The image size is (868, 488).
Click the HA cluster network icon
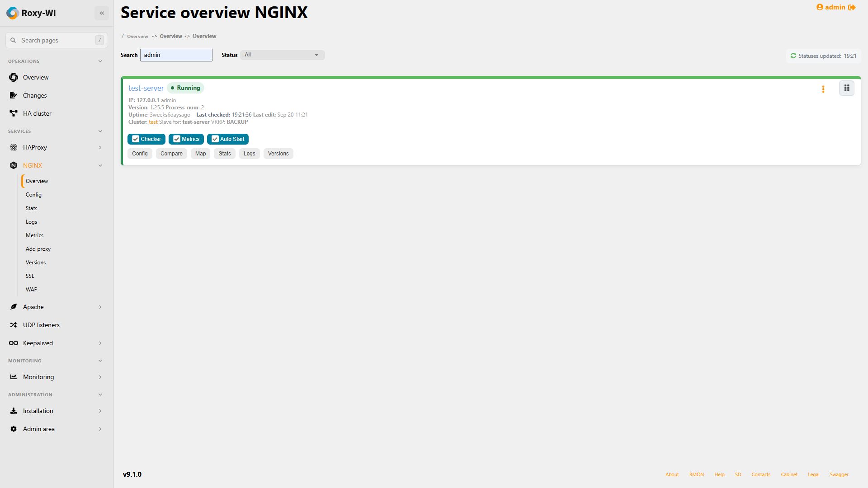point(14,113)
